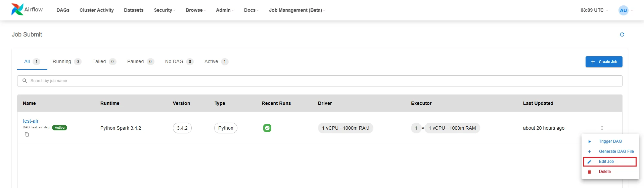Screen dimensions: 644x188
Task: Click the search magnifier icon
Action: (25, 81)
